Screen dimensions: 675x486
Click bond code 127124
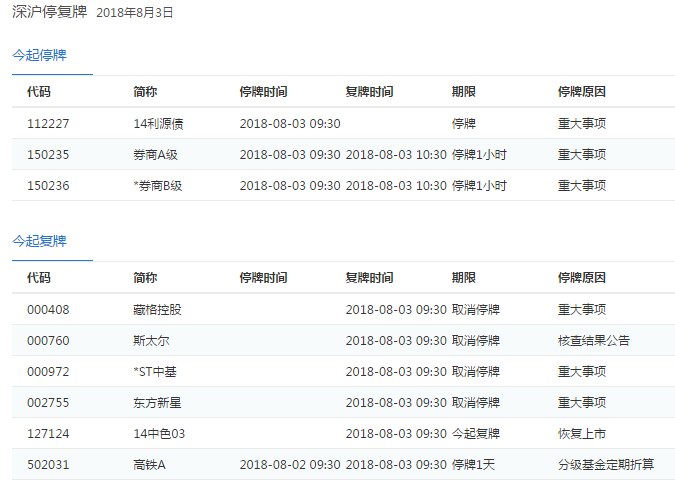48,434
